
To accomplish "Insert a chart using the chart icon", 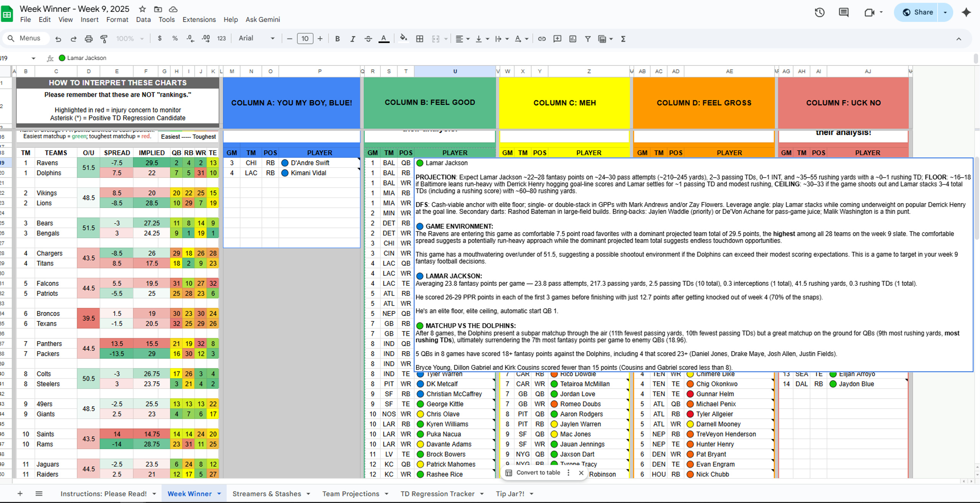I will [x=573, y=39].
